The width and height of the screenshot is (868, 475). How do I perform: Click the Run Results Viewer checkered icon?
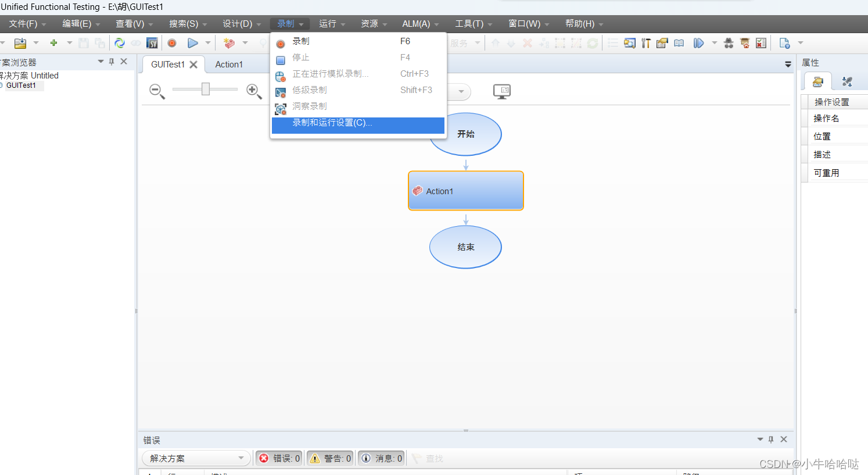[761, 42]
